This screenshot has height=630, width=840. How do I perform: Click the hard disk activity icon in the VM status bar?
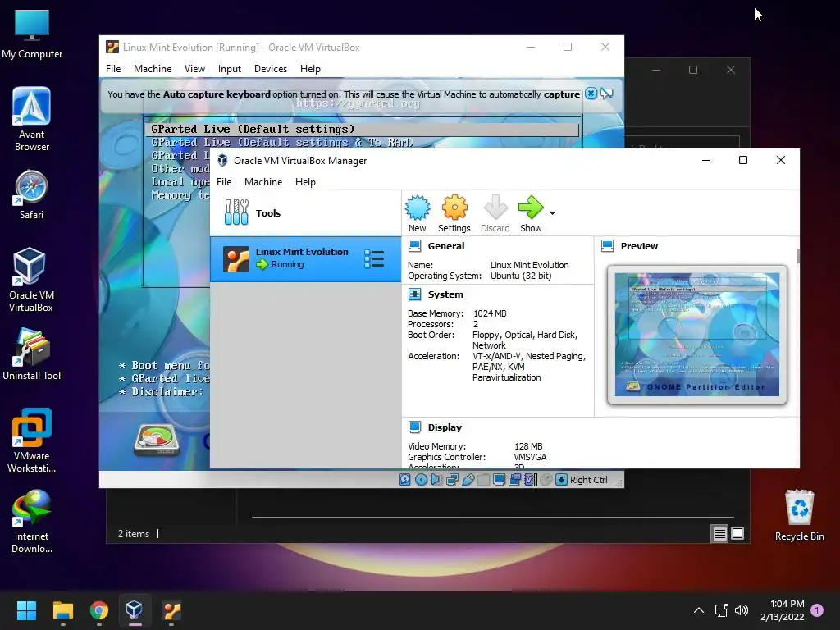click(x=405, y=480)
